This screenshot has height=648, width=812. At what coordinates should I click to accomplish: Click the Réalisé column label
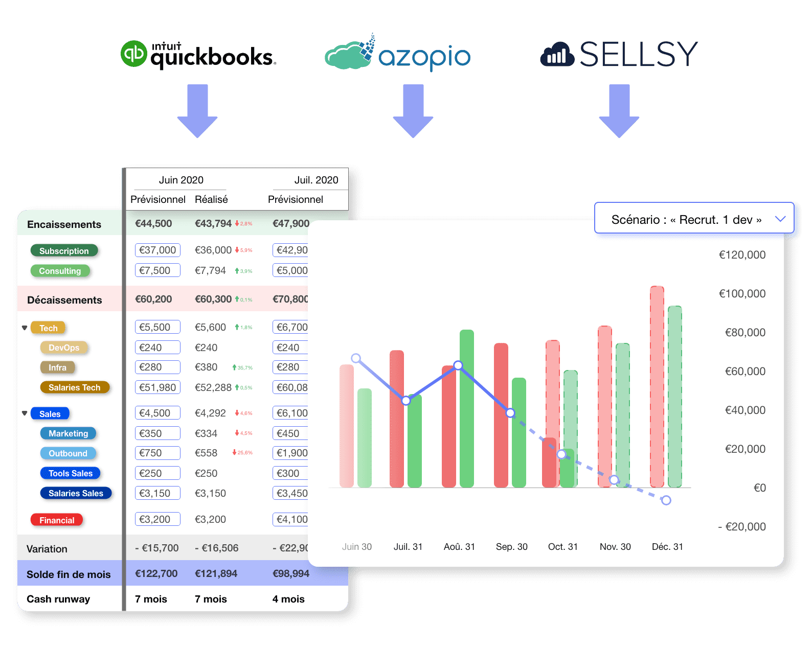(x=211, y=199)
